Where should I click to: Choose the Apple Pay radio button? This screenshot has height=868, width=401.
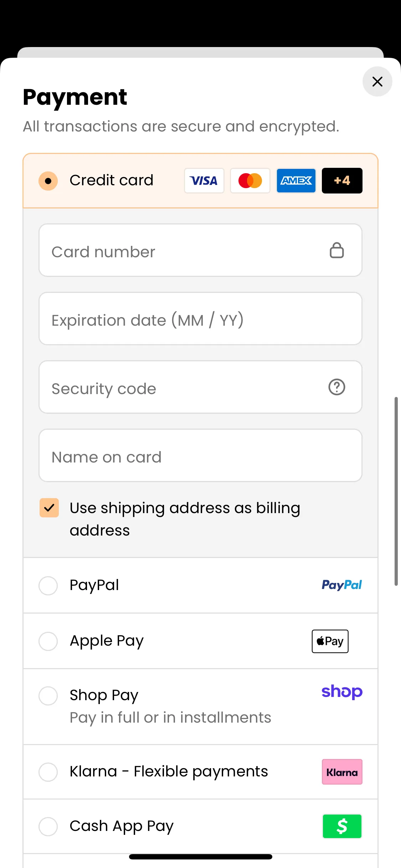pos(48,641)
